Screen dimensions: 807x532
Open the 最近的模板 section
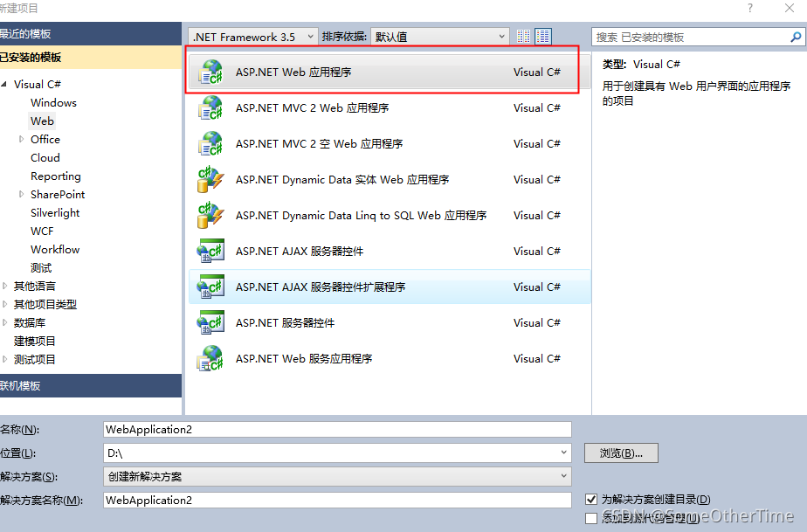91,34
